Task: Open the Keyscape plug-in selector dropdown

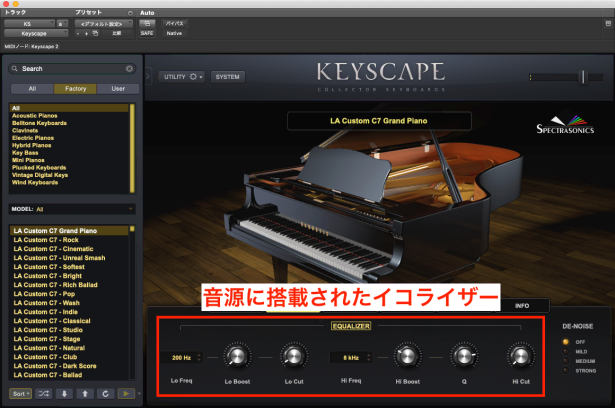Action: click(x=36, y=33)
